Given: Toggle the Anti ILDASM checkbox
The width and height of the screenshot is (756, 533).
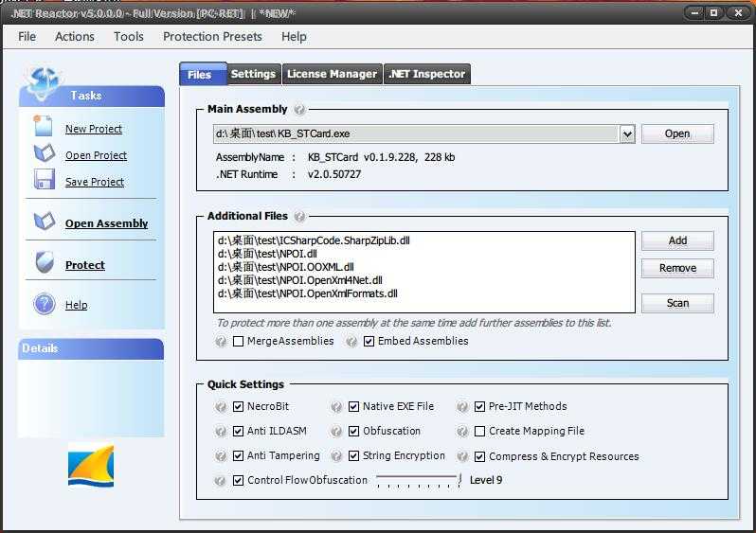Looking at the screenshot, I should [x=238, y=431].
